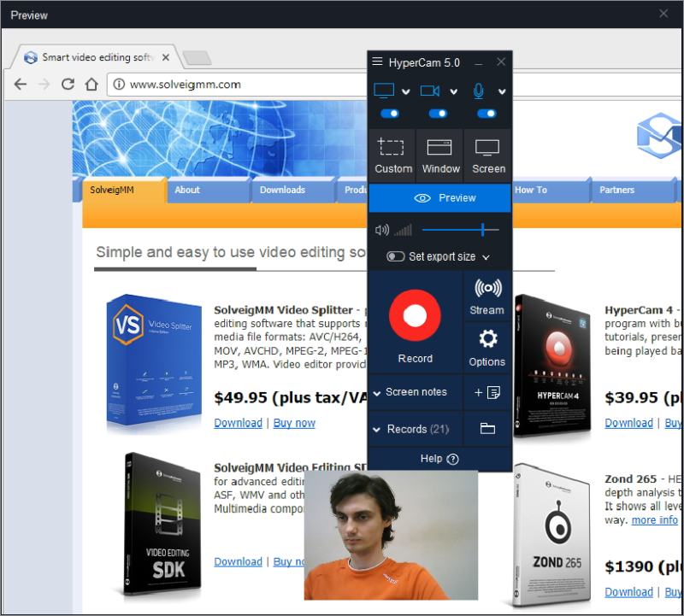Select the Smart video editing browser tab
684x616 pixels.
pos(96,57)
